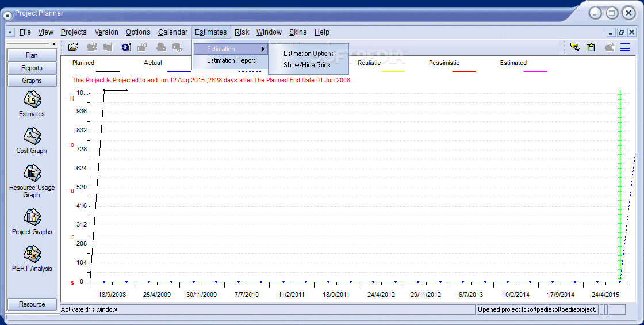This screenshot has width=644, height=325.
Task: Close the sidebar panel with small x
Action: click(x=54, y=44)
